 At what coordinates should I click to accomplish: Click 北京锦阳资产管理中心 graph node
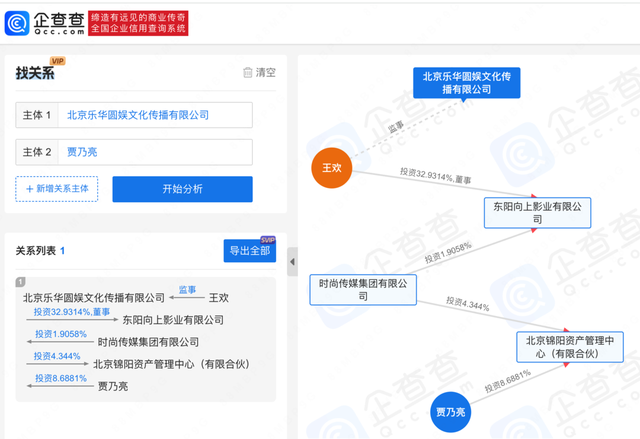tap(570, 347)
